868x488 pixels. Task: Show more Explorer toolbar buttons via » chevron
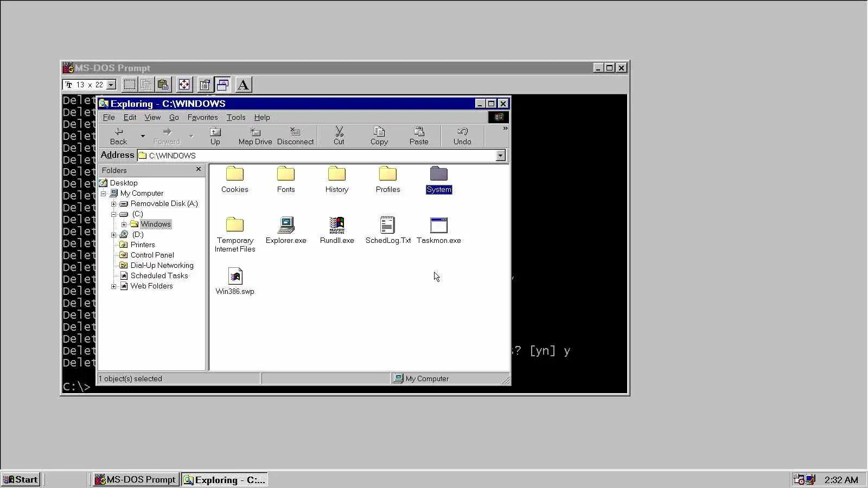tap(505, 129)
